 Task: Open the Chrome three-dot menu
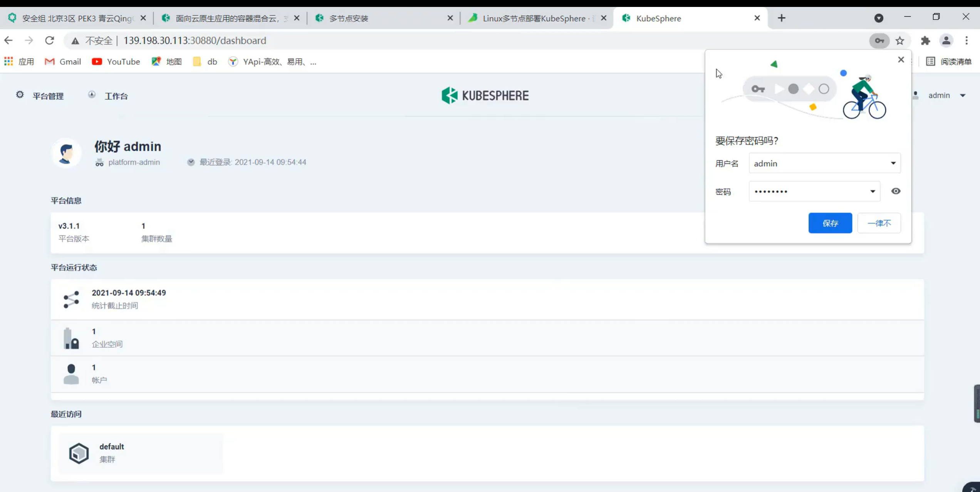[x=967, y=40]
